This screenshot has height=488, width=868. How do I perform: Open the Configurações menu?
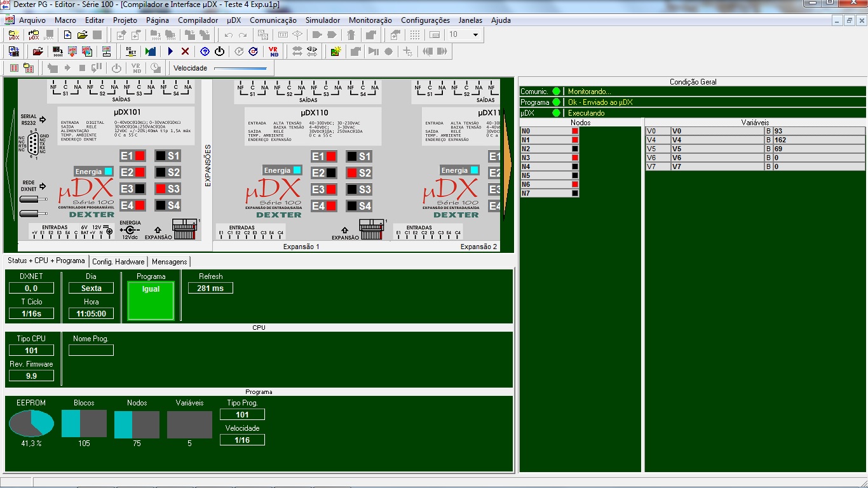coord(425,20)
